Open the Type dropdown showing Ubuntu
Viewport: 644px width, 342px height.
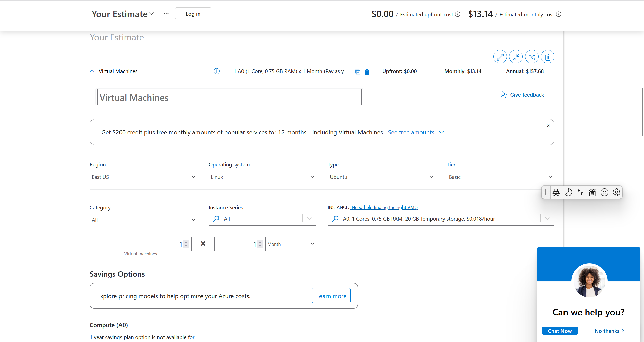pos(381,177)
